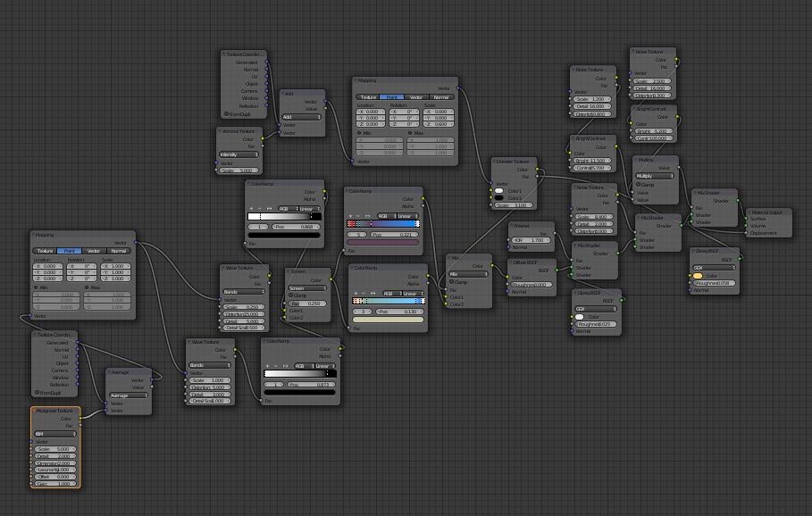Click Fac output socket of Checker Texture
Viewport: 812px width, 516px height.
tap(537, 177)
